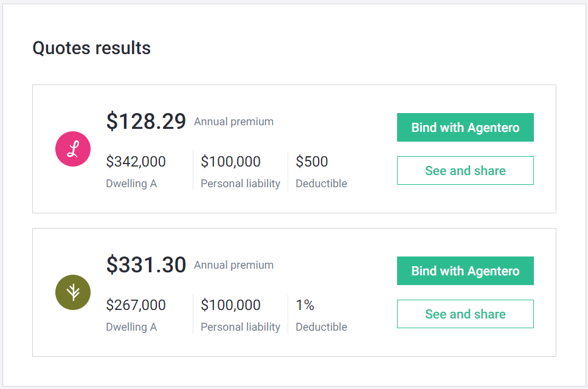Screen dimensions: 588x389
Task: Select the $128.29 premium amount
Action: 146,122
